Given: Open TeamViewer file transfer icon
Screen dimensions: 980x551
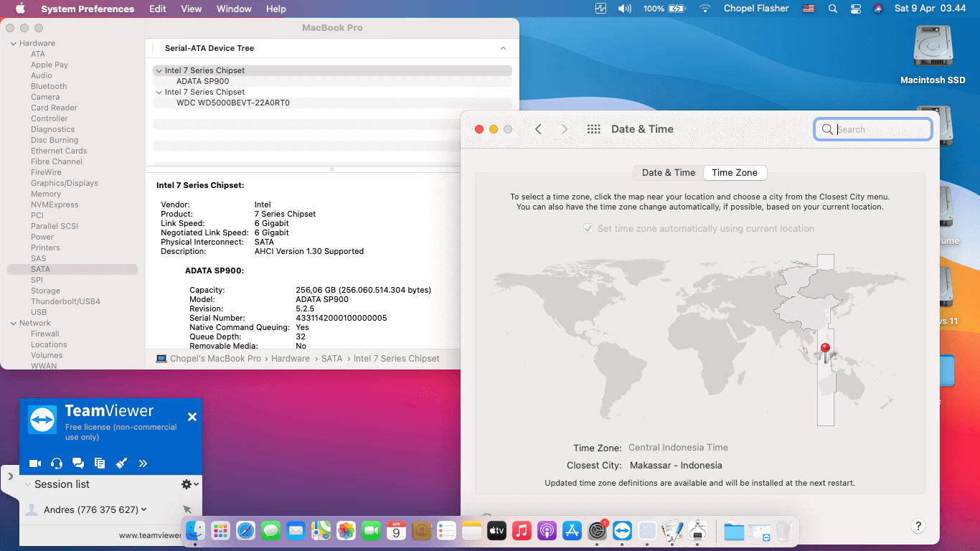Looking at the screenshot, I should (x=100, y=463).
